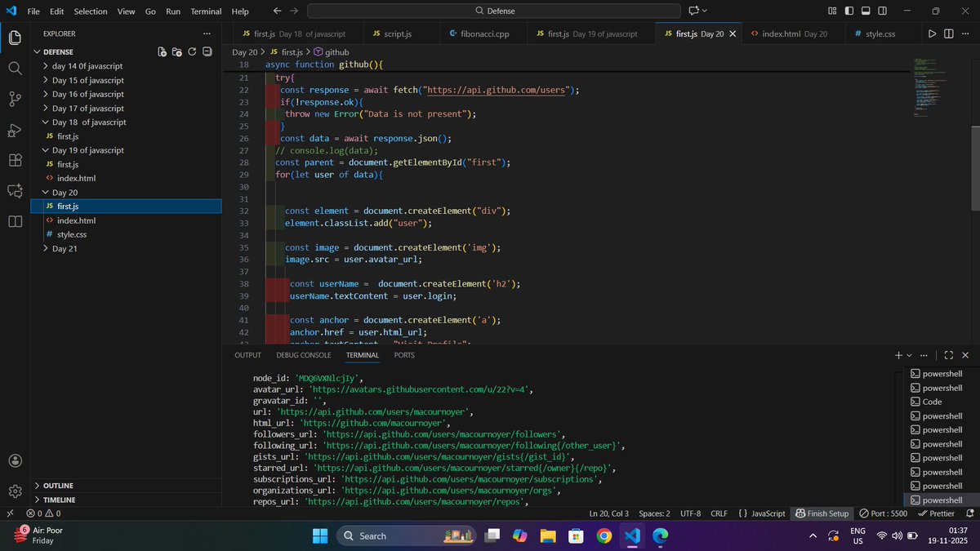
Task: Open the seventh activity bar book-shaped icon
Action: (x=15, y=221)
